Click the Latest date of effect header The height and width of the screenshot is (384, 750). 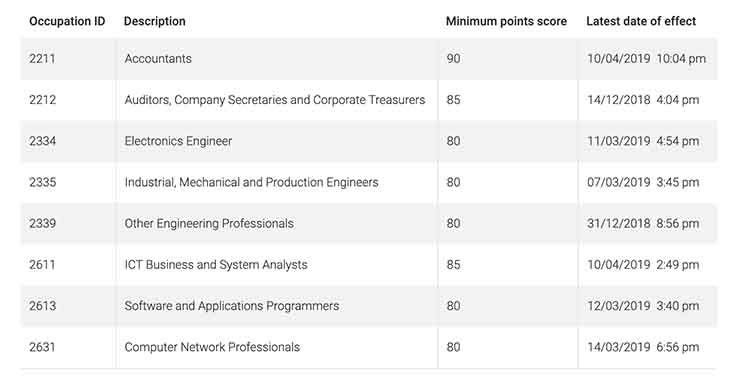pos(641,21)
